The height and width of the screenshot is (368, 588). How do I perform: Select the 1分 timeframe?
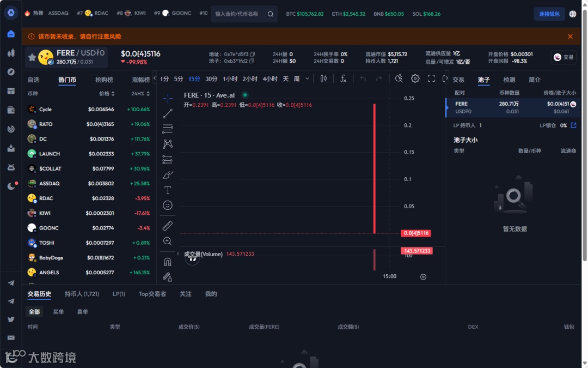coord(164,79)
